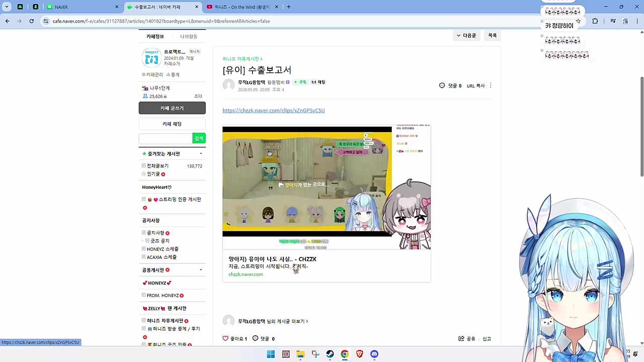644x362 pixels.
Task: Click the 구독 subscribe button
Action: point(300,82)
